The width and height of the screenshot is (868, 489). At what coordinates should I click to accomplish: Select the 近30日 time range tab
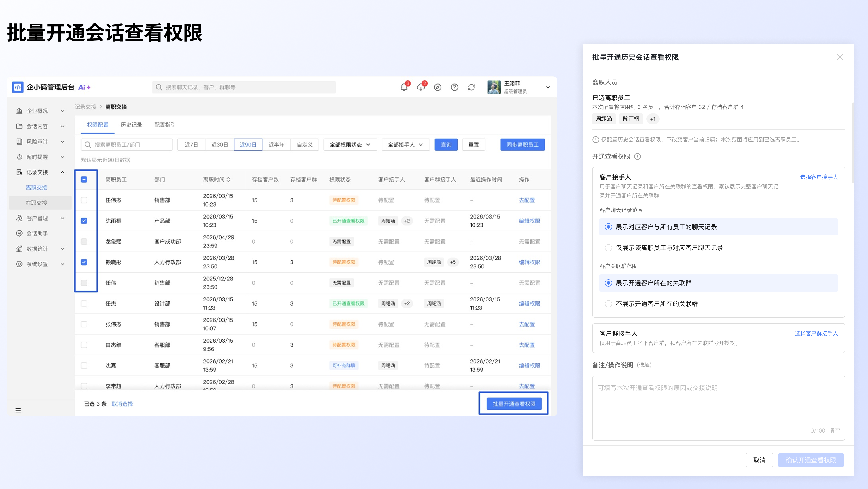(x=220, y=144)
